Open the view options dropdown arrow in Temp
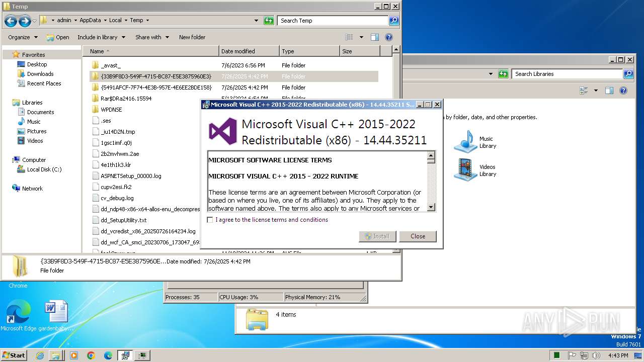644x362 pixels. pyautogui.click(x=361, y=37)
